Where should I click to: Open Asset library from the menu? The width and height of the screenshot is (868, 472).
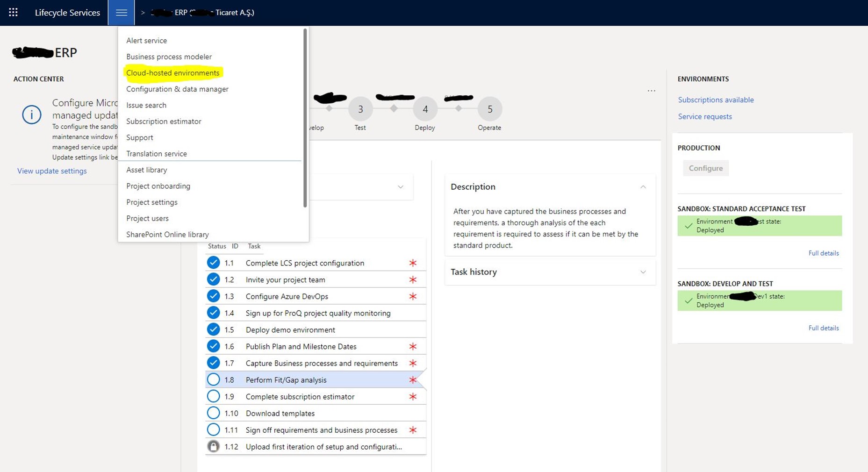pos(146,170)
